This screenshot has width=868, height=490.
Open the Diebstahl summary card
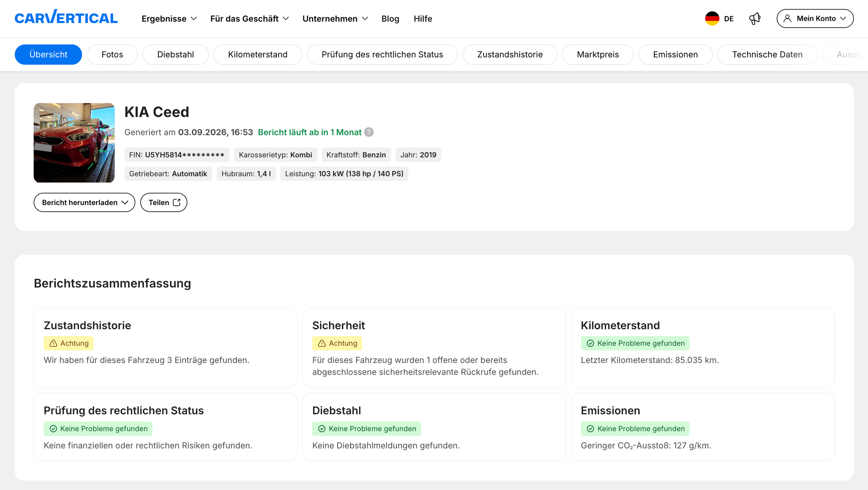434,427
